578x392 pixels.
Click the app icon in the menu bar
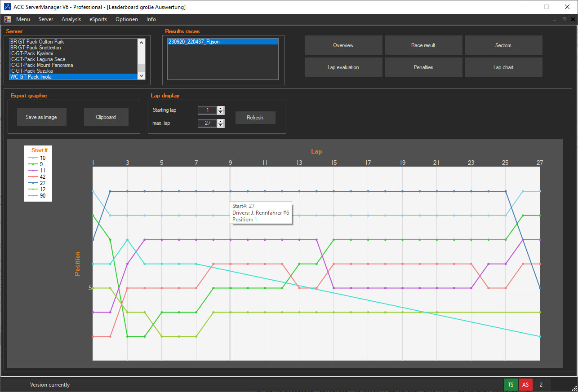click(x=8, y=19)
